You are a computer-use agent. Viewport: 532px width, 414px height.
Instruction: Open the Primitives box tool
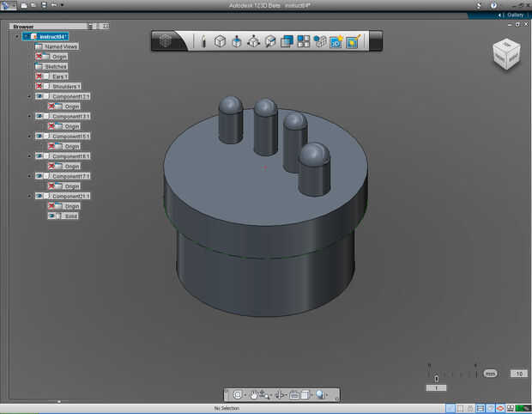tap(220, 41)
